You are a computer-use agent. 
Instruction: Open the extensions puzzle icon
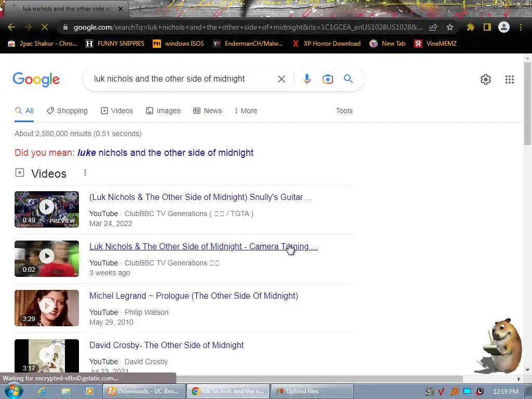point(470,27)
